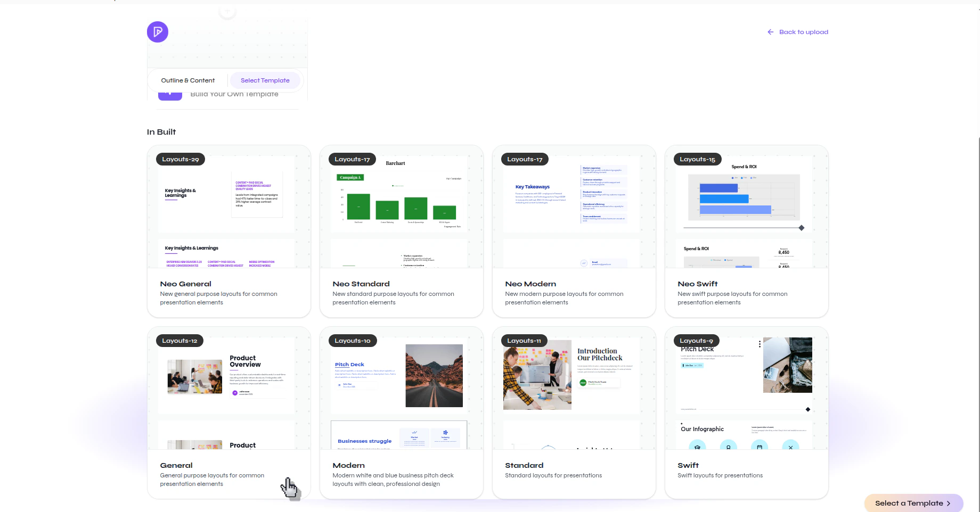980x512 pixels.
Task: Click the back arrow beside Back to upload
Action: coord(770,31)
